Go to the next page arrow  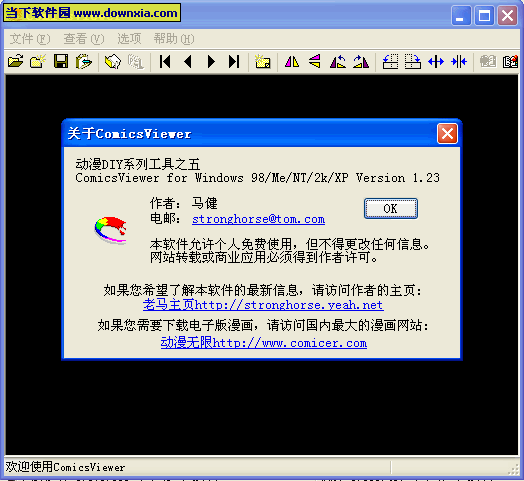(x=211, y=62)
